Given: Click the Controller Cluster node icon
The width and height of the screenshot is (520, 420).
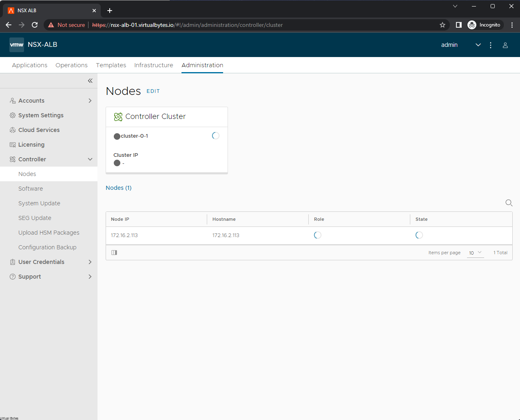Looking at the screenshot, I should [x=118, y=117].
